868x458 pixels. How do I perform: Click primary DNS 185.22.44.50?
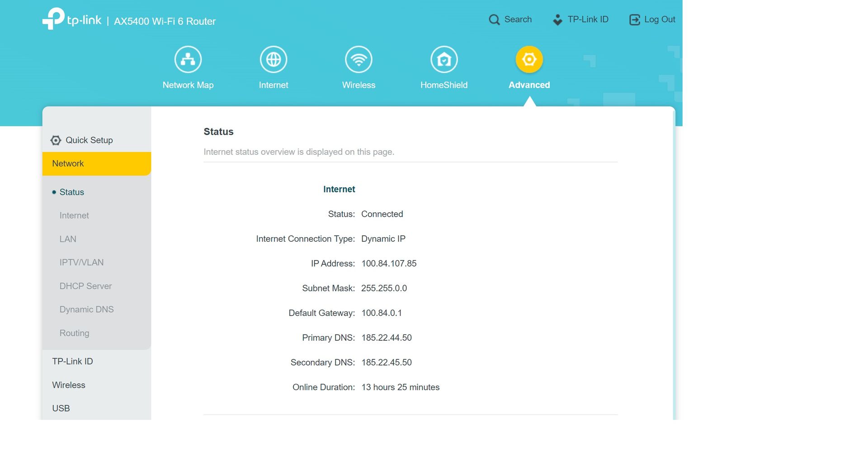pyautogui.click(x=387, y=338)
